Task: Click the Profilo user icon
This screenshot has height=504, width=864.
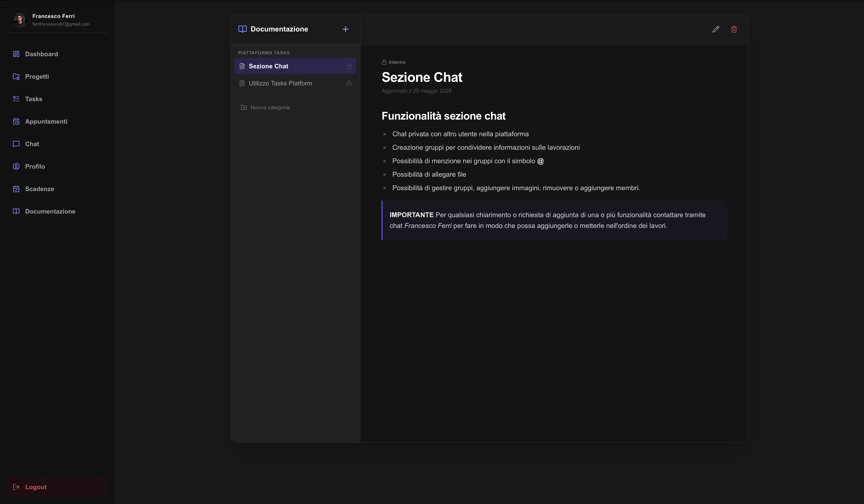Action: 16,166
